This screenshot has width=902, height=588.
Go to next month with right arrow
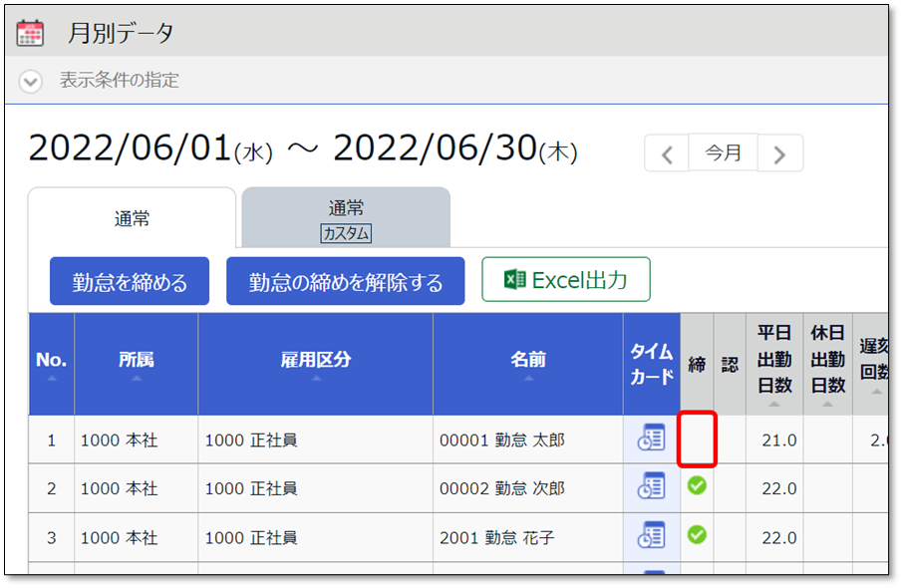coord(780,154)
